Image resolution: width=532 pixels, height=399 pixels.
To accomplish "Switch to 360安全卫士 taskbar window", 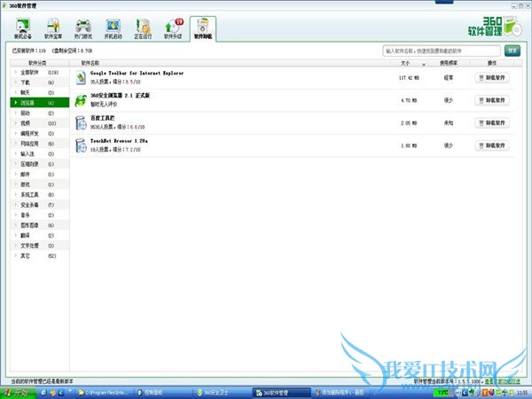I will (223, 393).
